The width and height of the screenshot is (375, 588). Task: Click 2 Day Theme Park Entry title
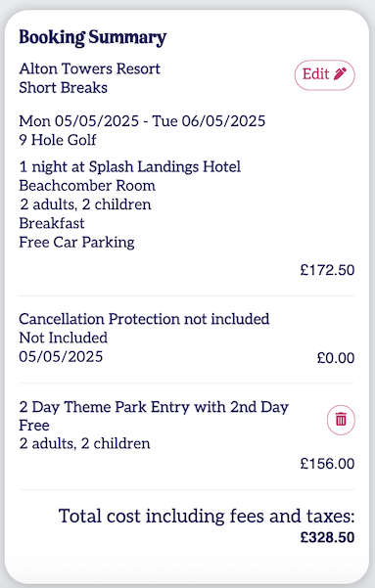click(x=154, y=416)
